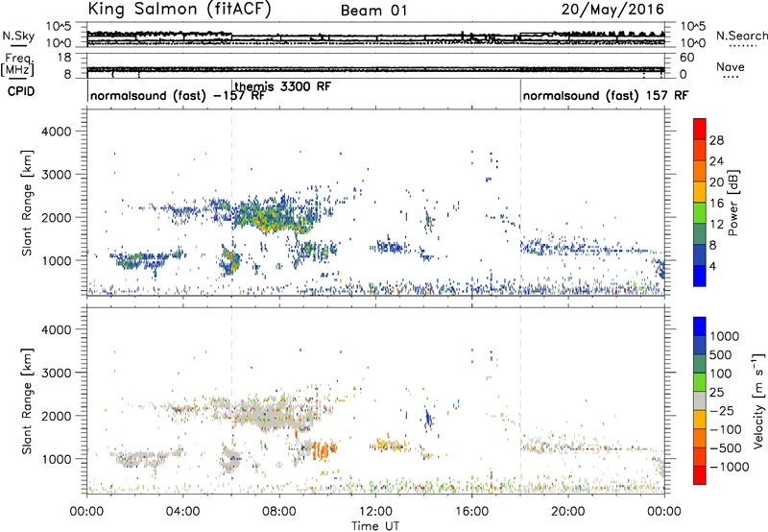Click the 'King Salmon (fitACF)' title text
Screen dimensions: 768x532
click(x=180, y=9)
